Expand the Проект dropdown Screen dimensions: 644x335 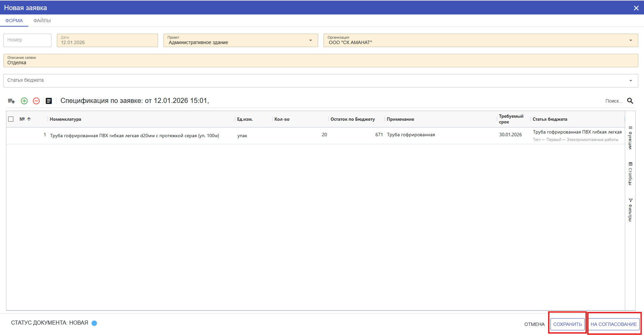pyautogui.click(x=310, y=40)
